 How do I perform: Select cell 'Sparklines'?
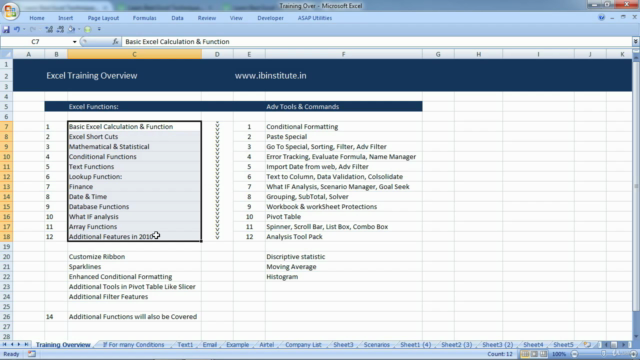point(134,267)
